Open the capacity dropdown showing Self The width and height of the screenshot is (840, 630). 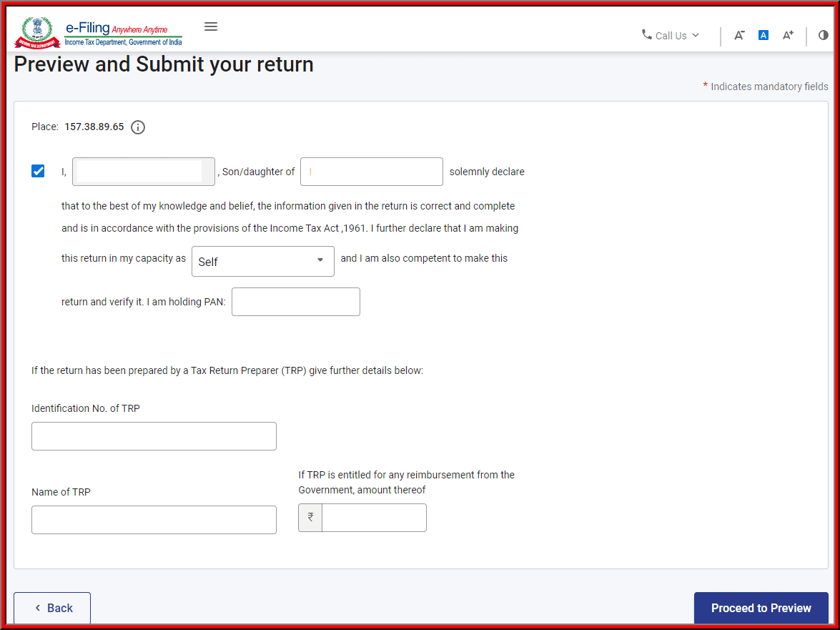click(262, 261)
